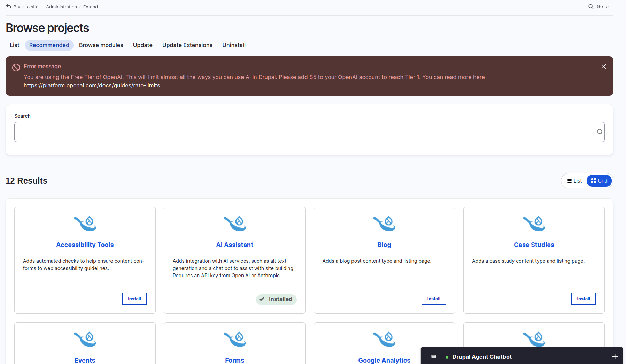Switch results to Grid view
The image size is (626, 364).
coord(599,181)
